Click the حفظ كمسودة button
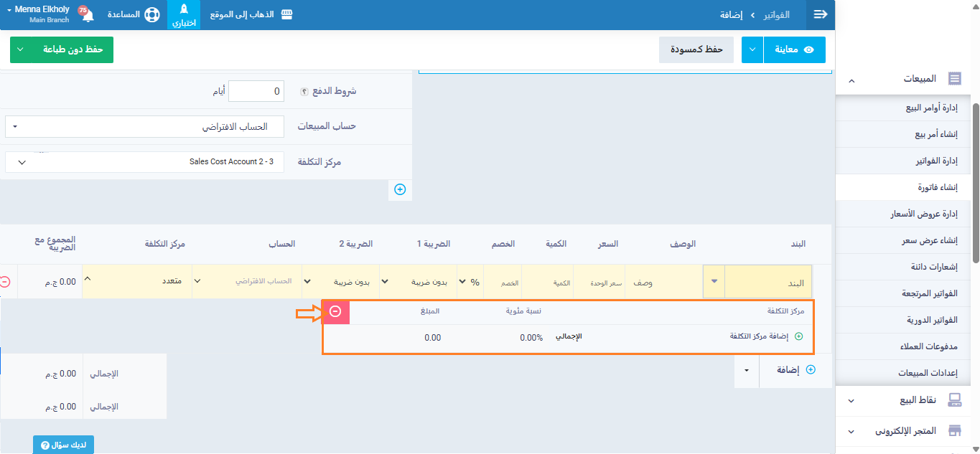 pos(696,49)
